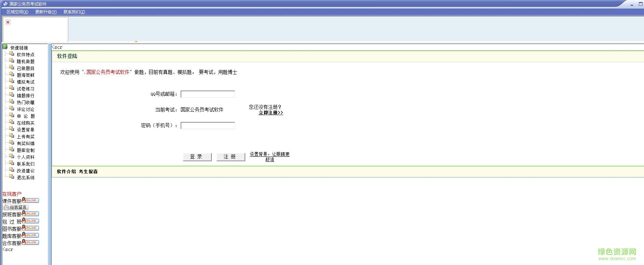Click folder icon beside 随机做题
The width and height of the screenshot is (644, 265).
[12, 61]
